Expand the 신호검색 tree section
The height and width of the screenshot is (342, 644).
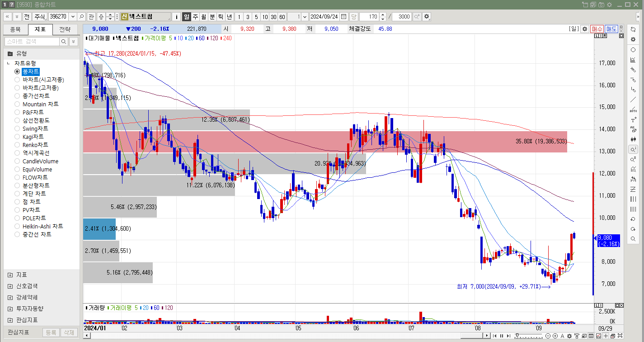pyautogui.click(x=10, y=286)
